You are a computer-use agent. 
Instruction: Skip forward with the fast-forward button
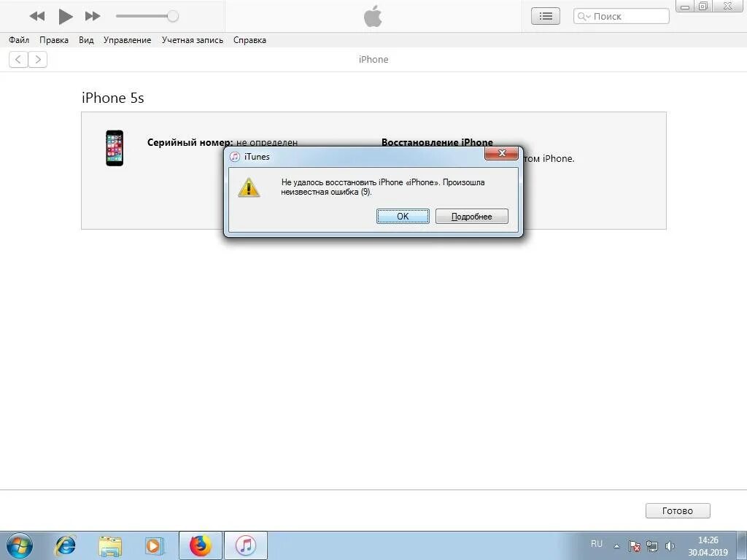[93, 16]
